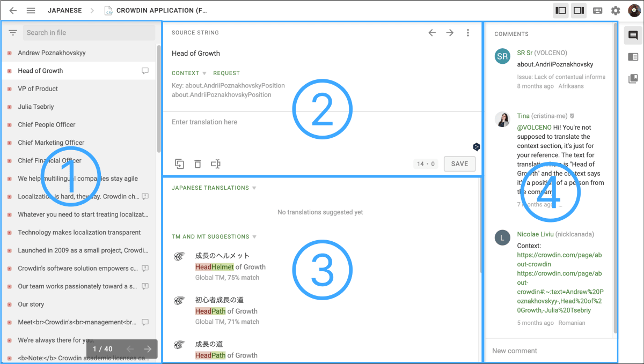Expand the Context dropdown
This screenshot has height=364, width=644.
[189, 73]
